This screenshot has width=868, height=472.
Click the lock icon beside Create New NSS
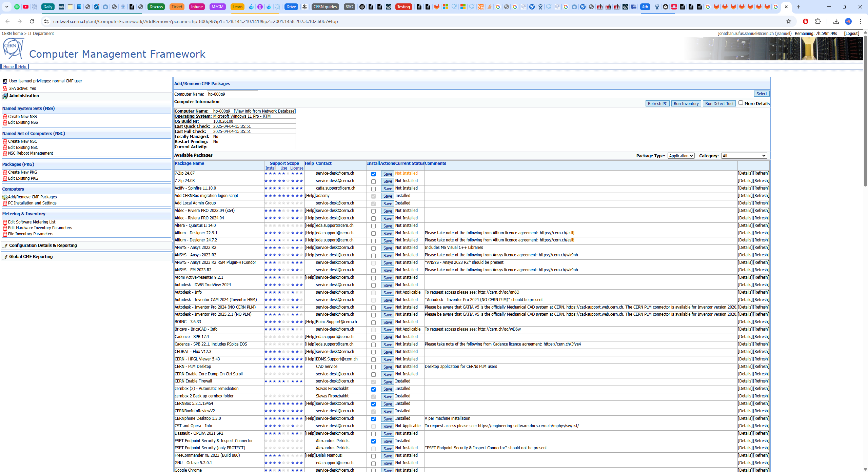tap(5, 117)
